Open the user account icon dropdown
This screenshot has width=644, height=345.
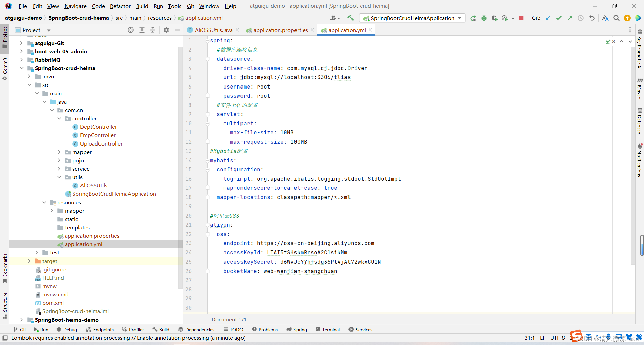pyautogui.click(x=335, y=18)
